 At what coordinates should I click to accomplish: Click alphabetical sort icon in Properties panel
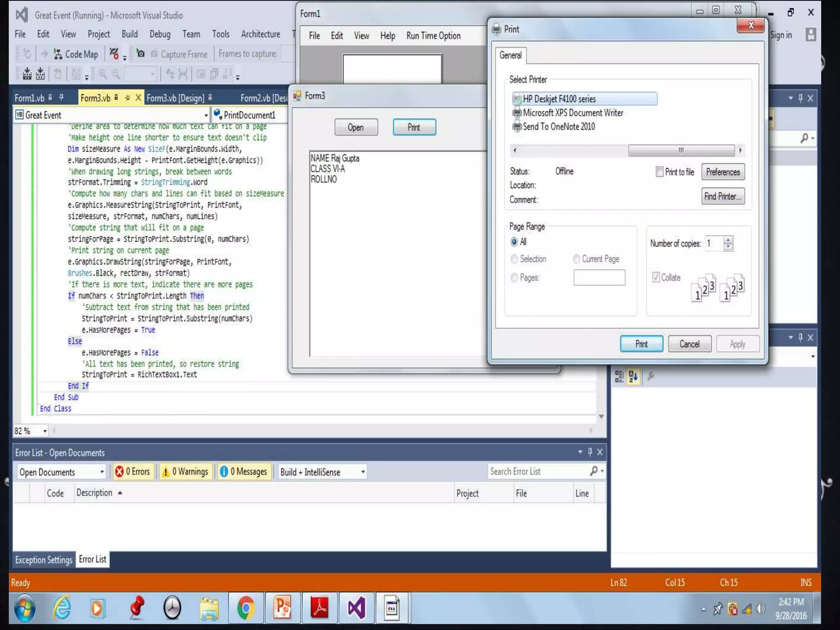(633, 376)
